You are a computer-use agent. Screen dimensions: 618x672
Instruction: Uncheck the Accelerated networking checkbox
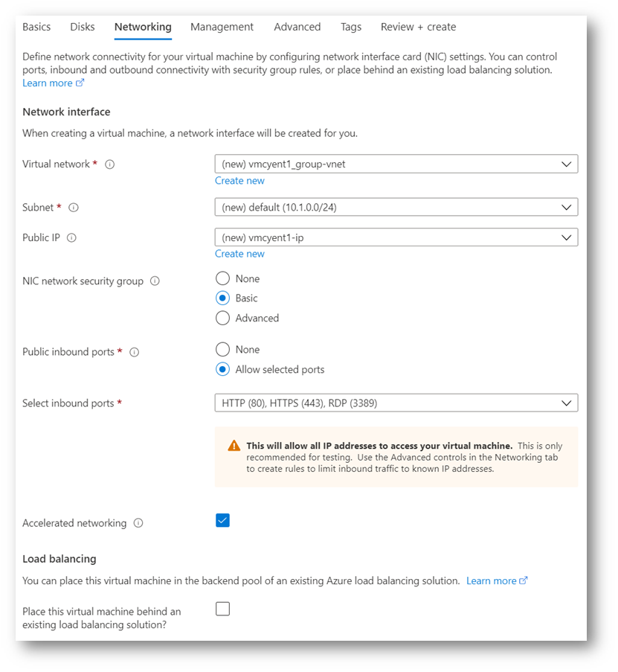click(x=222, y=520)
